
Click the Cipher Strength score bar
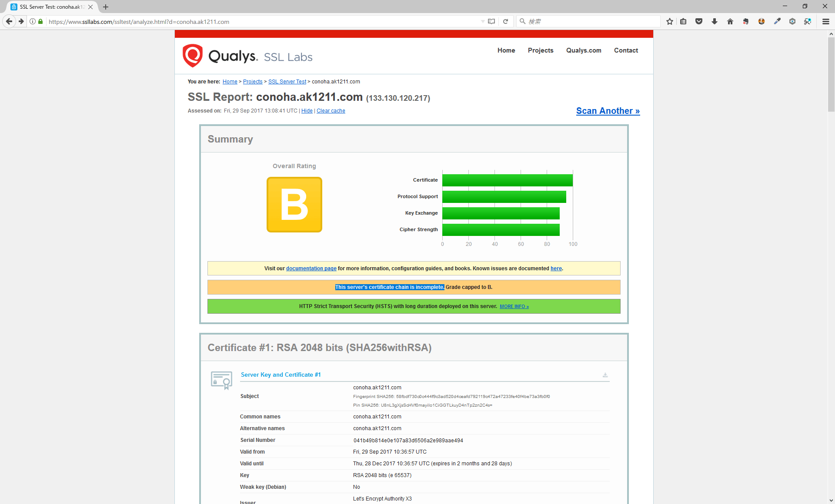tap(501, 229)
